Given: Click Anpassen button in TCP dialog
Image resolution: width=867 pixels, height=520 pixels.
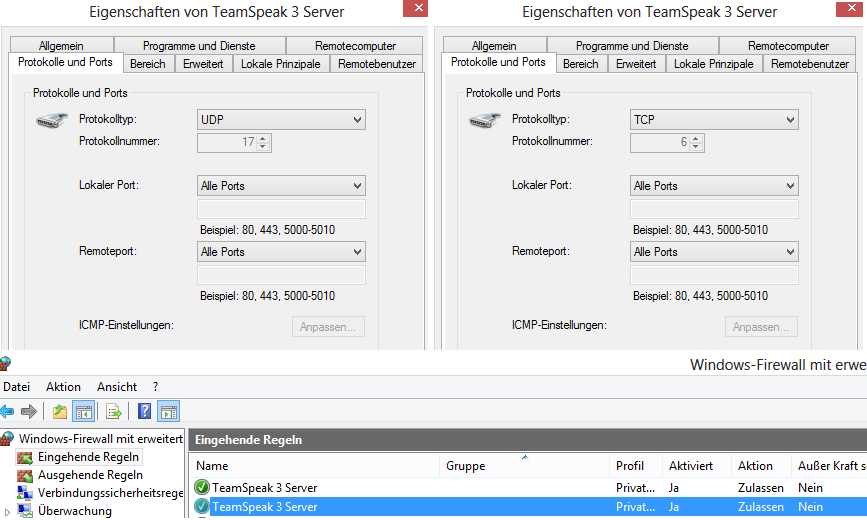Looking at the screenshot, I should tap(761, 327).
